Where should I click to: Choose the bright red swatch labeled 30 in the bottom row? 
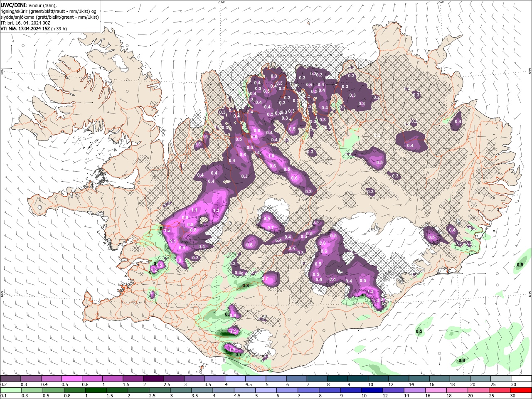tap(520, 390)
